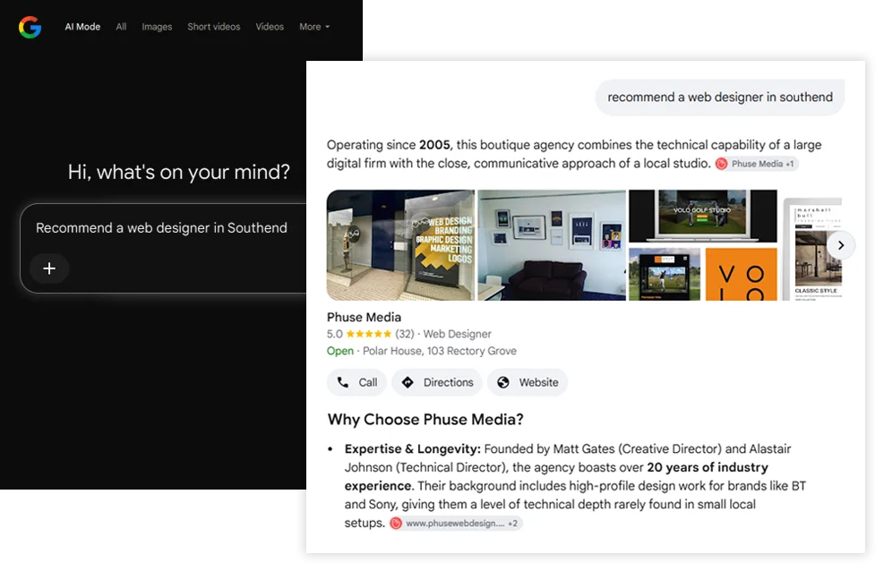Click the Call button
The width and height of the screenshot is (884, 588).
(356, 382)
